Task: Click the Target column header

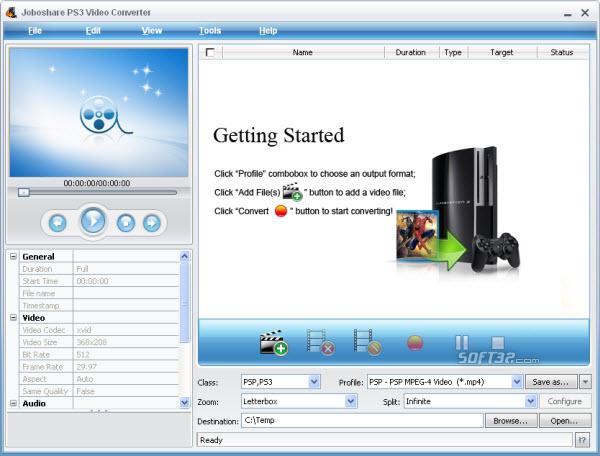Action: coord(502,52)
